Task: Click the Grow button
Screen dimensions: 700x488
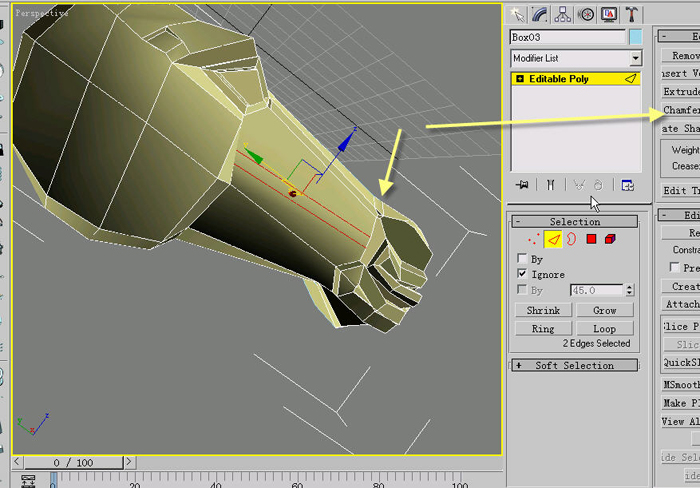Action: 604,310
